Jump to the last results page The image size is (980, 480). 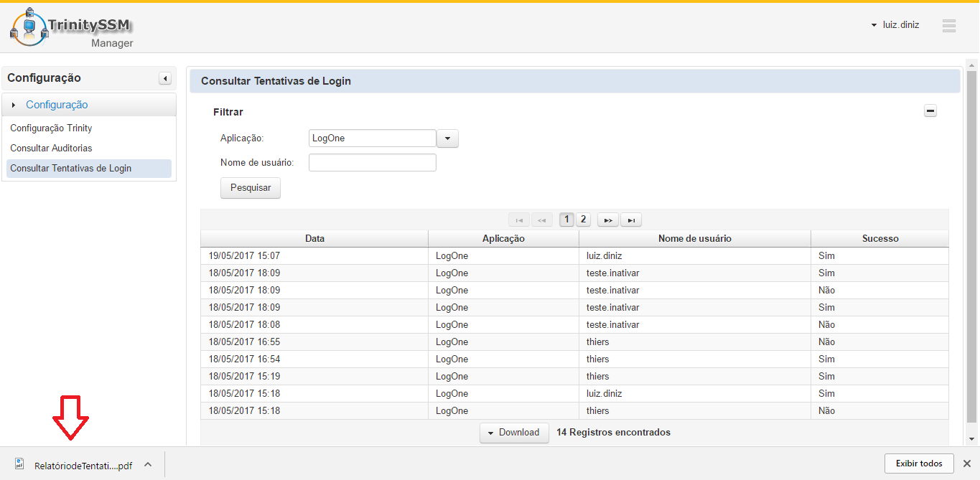pos(631,220)
